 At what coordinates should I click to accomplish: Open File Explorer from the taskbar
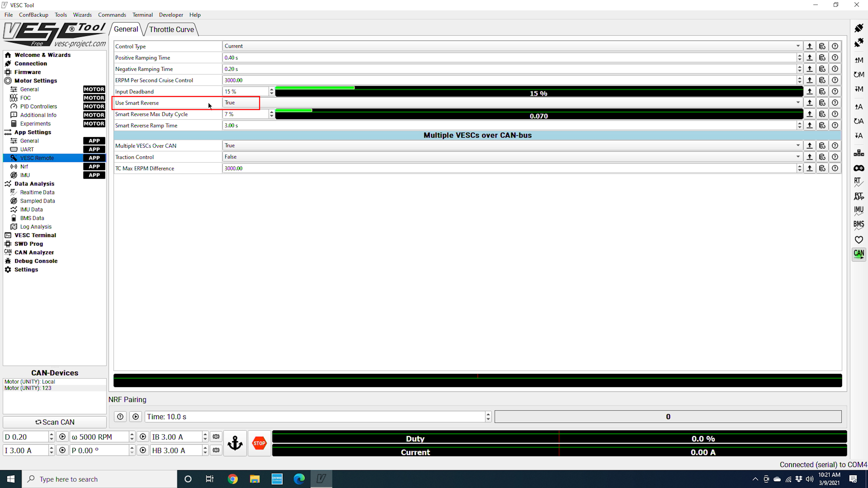(255, 479)
